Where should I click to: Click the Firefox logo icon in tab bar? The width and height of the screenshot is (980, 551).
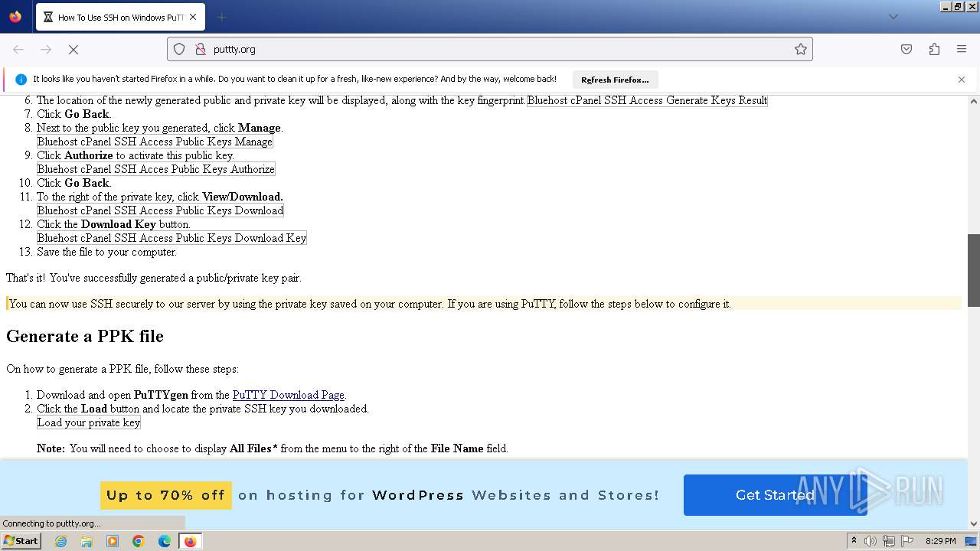tap(15, 17)
